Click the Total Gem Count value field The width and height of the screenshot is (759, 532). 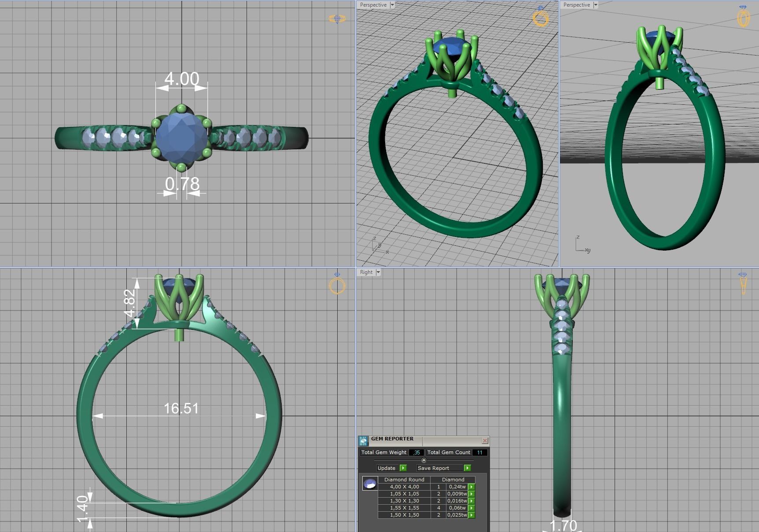(479, 452)
